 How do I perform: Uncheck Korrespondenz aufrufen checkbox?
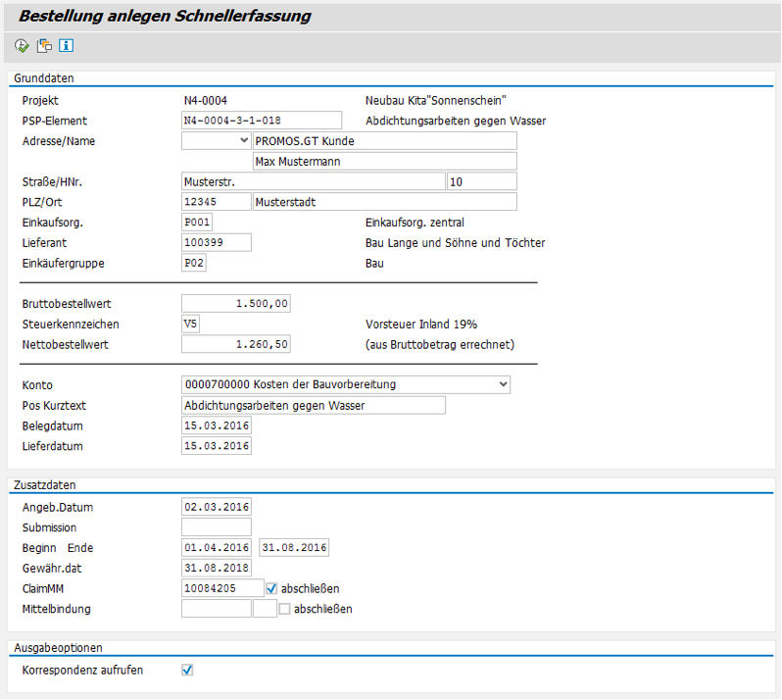coord(187,670)
